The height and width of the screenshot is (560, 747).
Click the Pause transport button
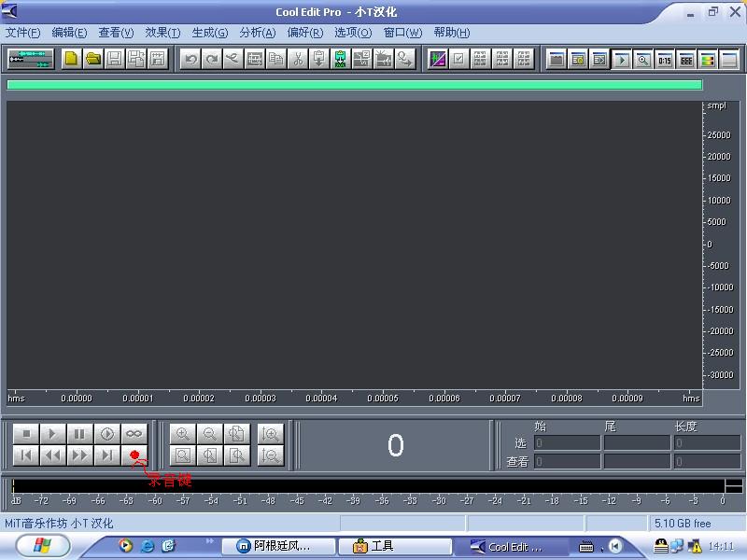tap(80, 434)
